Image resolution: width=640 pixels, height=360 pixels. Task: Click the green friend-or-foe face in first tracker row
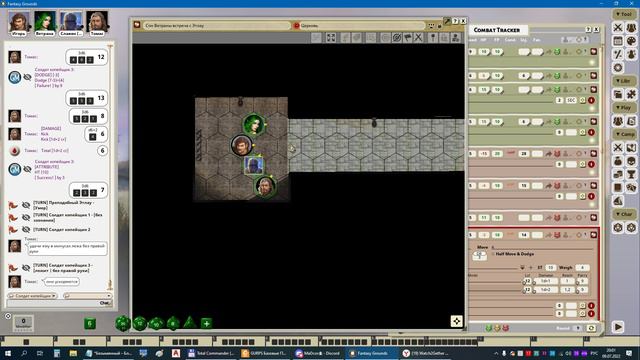pyautogui.click(x=557, y=52)
